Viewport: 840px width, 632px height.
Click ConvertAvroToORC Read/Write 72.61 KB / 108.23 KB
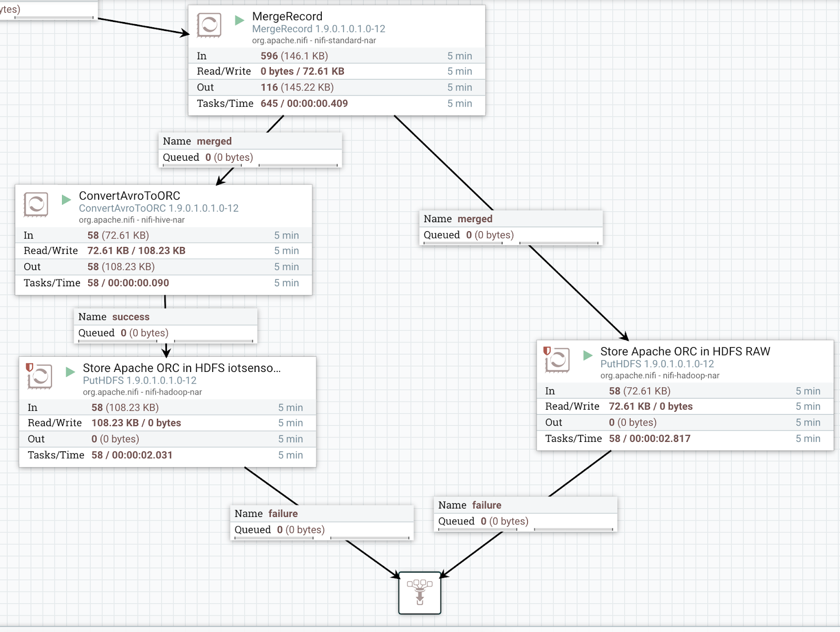(x=136, y=251)
